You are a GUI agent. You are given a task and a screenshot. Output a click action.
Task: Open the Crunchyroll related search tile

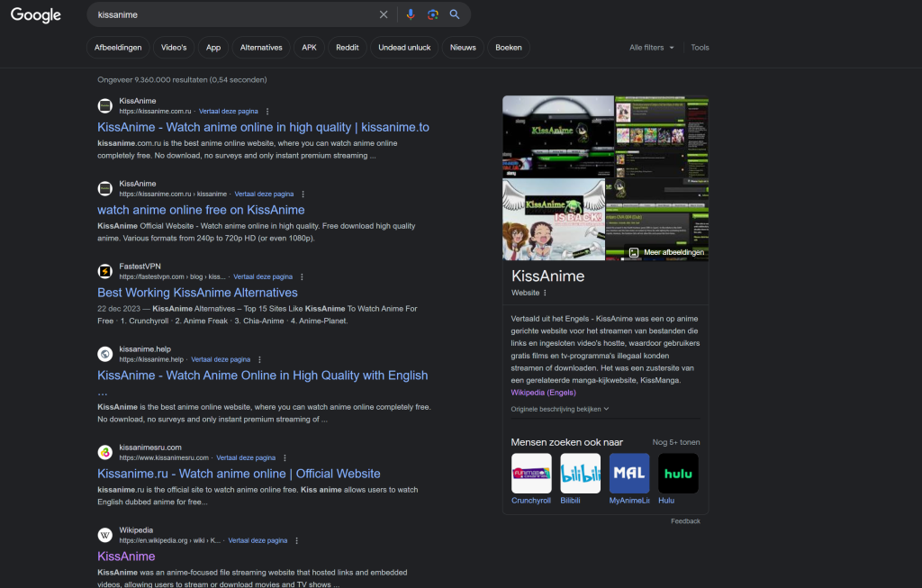[531, 479]
